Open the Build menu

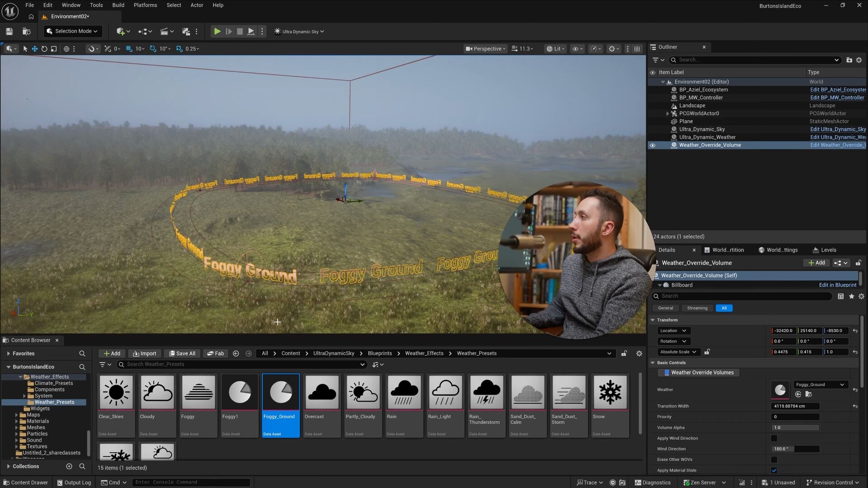click(x=118, y=5)
